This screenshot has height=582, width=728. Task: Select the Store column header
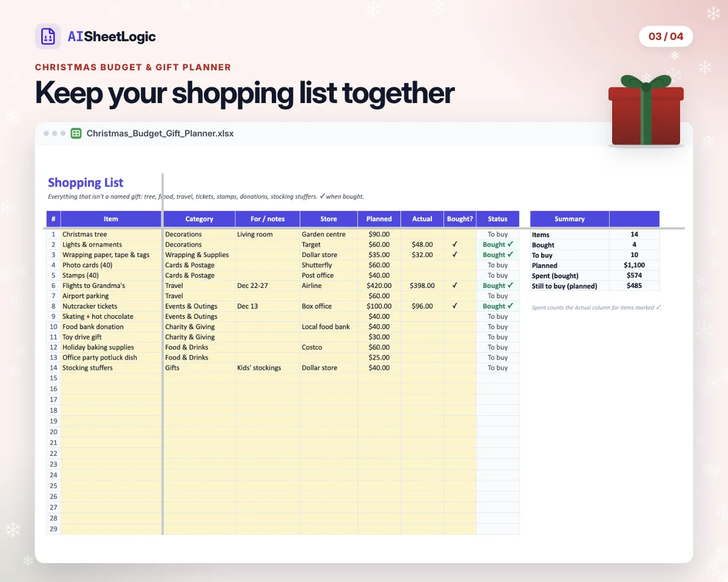(x=328, y=219)
